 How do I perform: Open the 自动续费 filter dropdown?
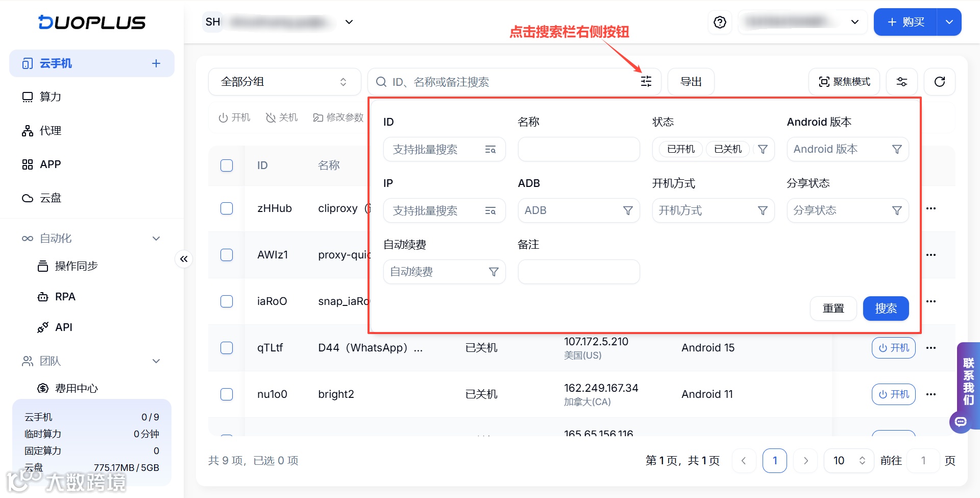point(445,272)
